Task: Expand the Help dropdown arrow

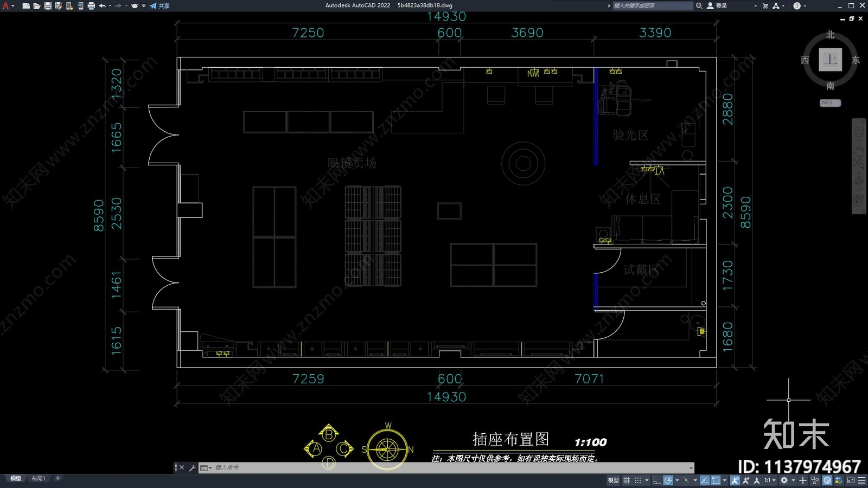Action: point(805,6)
